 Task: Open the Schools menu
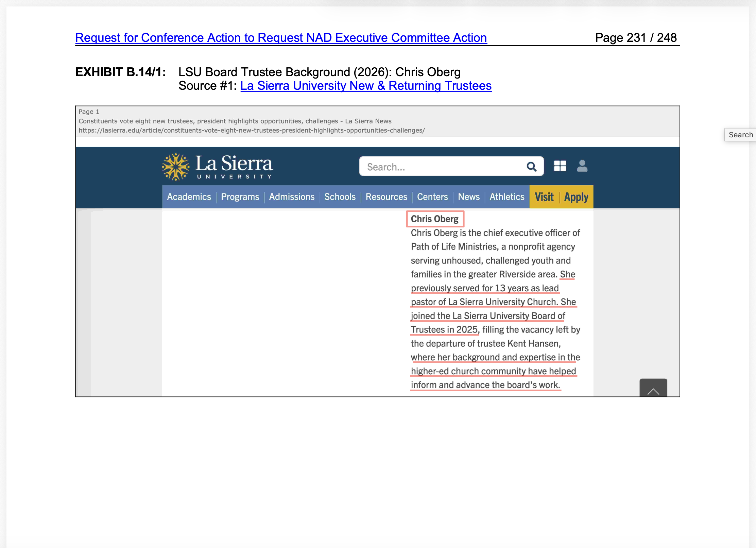coord(340,197)
